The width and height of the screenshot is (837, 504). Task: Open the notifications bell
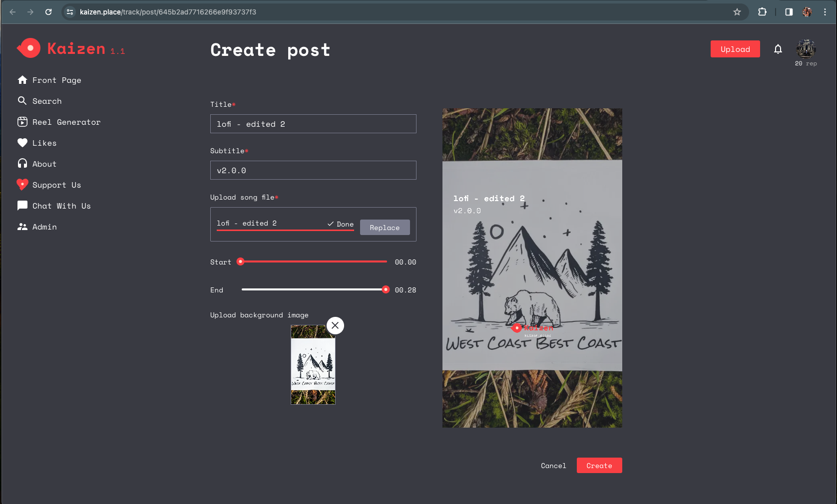tap(778, 49)
